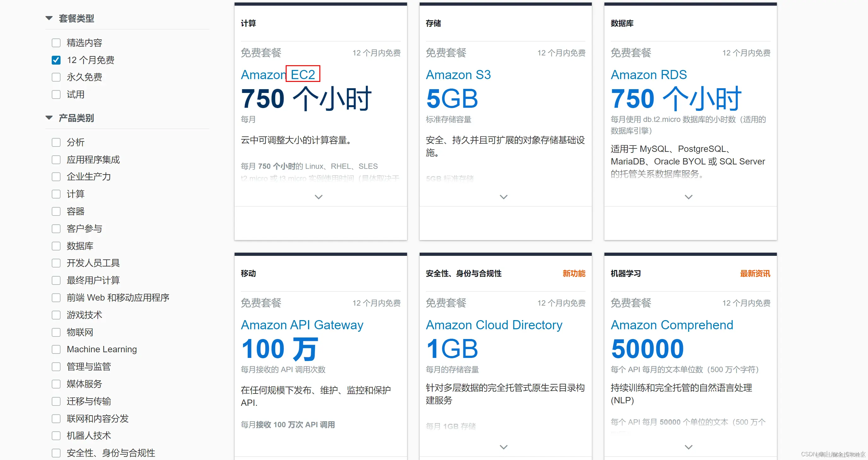The height and width of the screenshot is (460, 868).
Task: Check the 前端 Web 和移动应用程序 checkbox
Action: point(56,298)
